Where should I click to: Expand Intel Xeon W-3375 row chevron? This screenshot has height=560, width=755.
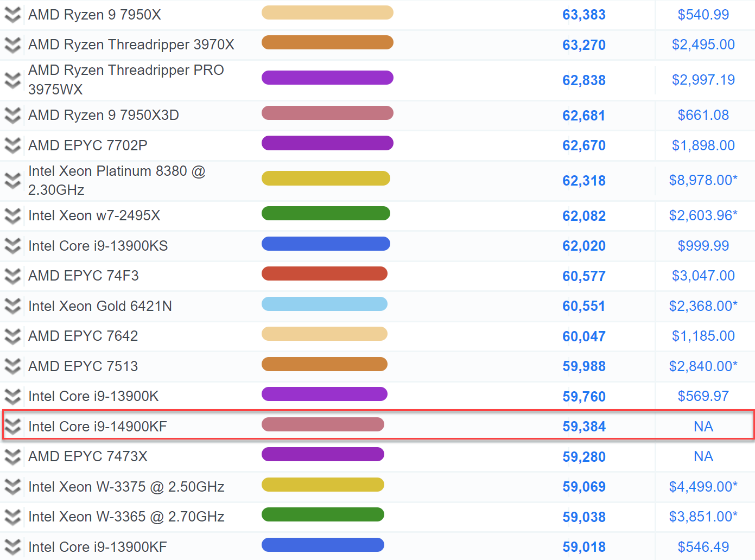tap(12, 487)
